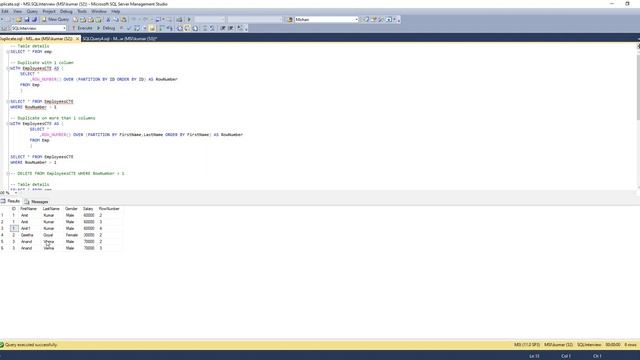The width and height of the screenshot is (640, 360).
Task: Click the RowNumber column header
Action: point(109,209)
